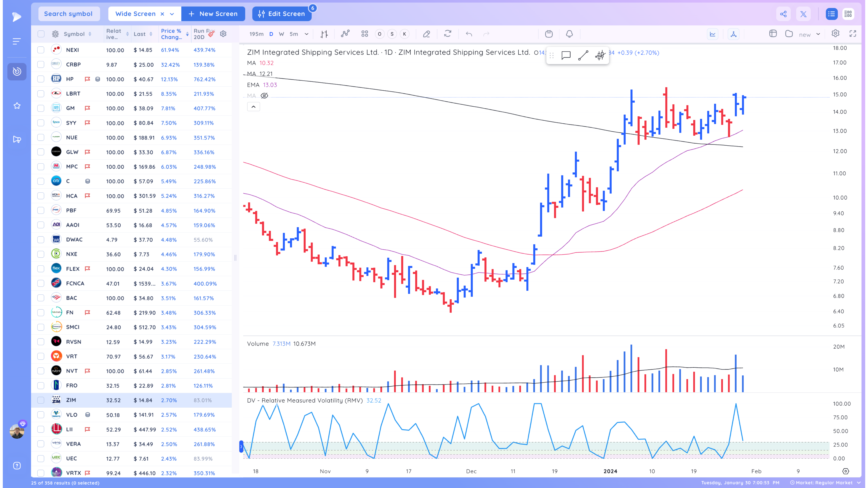This screenshot has width=868, height=488.
Task: Select the pencil drawing tool
Action: pyautogui.click(x=426, y=34)
